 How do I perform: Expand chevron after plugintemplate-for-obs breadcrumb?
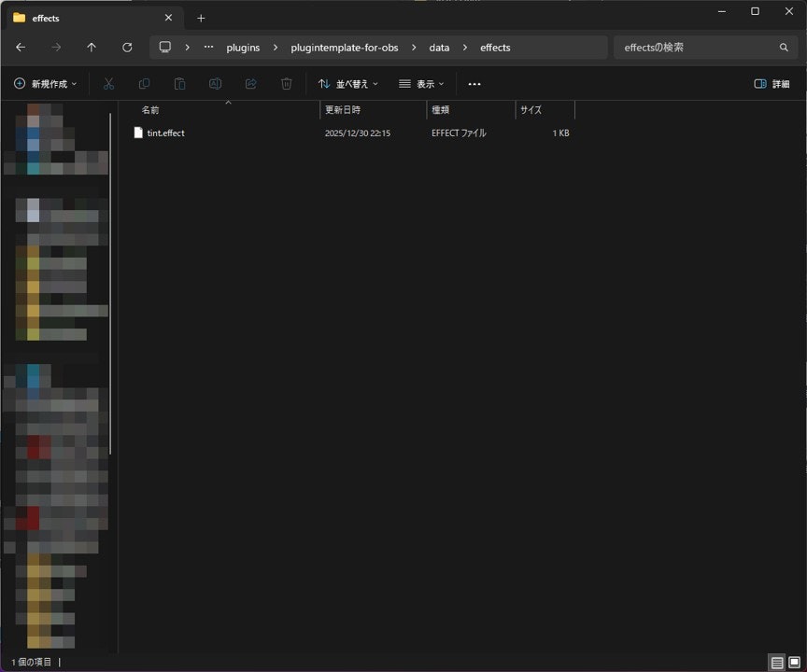pyautogui.click(x=414, y=48)
